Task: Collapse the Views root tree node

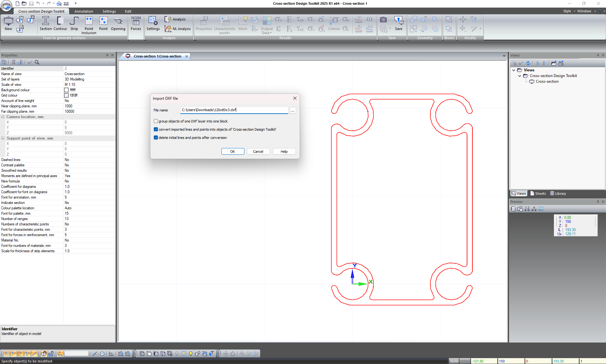Action: (x=514, y=70)
